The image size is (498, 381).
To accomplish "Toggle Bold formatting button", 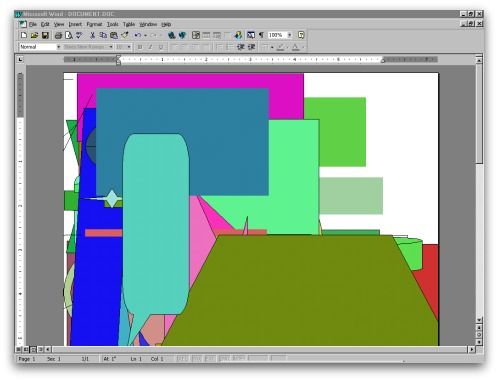I will click(140, 47).
